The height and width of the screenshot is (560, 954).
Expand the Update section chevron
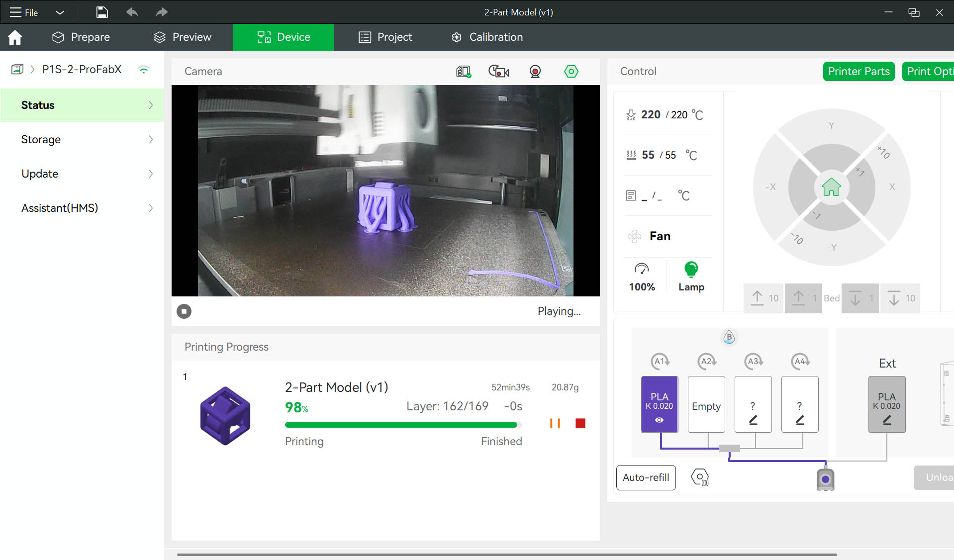pos(151,174)
